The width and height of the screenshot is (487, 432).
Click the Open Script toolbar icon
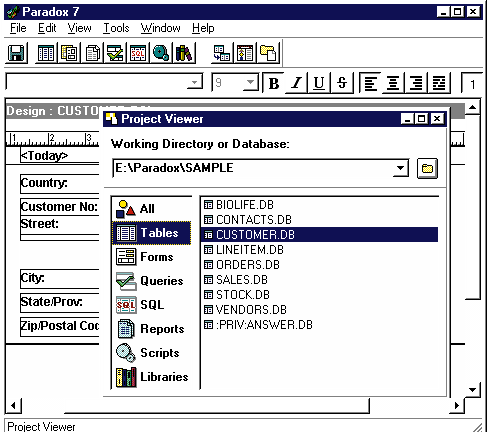161,53
